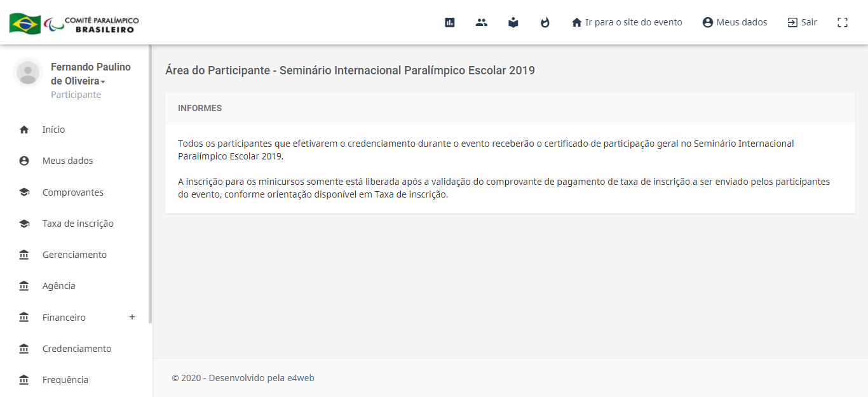Click Sair to log out
The image size is (868, 397).
(x=802, y=22)
